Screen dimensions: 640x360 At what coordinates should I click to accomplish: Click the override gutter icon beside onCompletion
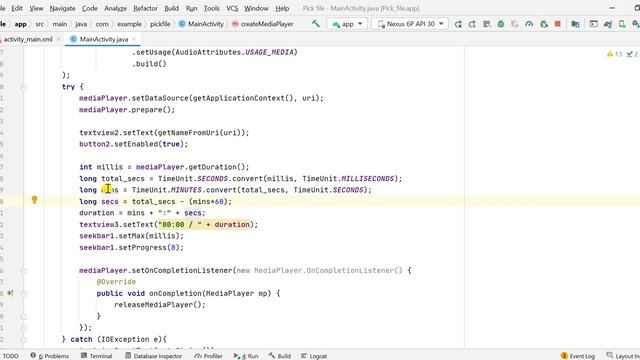pos(10,293)
